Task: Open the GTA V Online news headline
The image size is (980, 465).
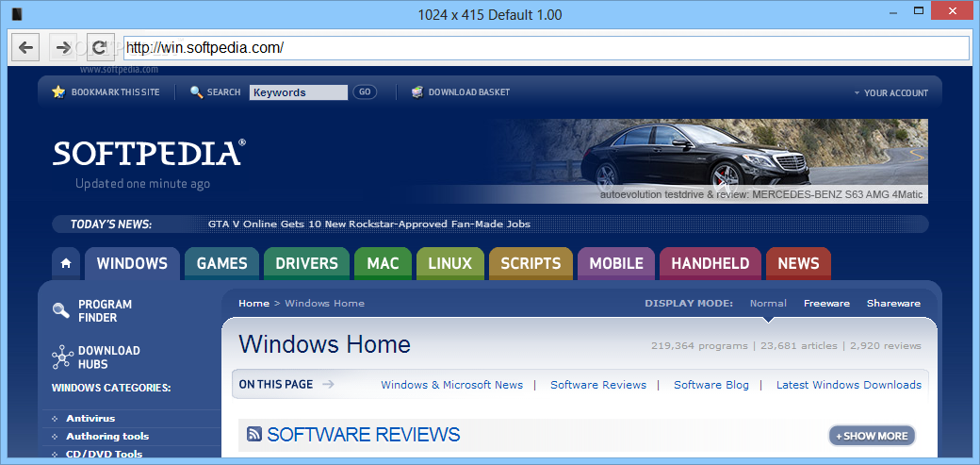Action: [x=368, y=224]
